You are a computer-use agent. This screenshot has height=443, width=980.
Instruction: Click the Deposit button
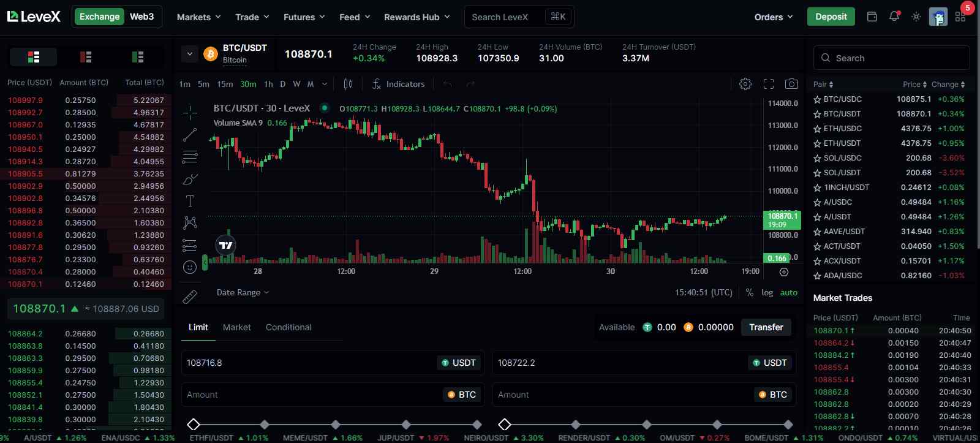click(x=831, y=17)
